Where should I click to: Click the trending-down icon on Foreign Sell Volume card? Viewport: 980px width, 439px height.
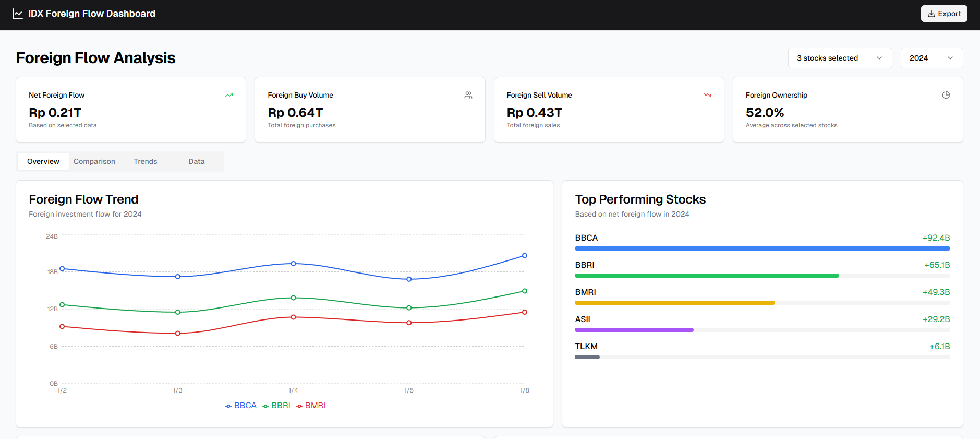pyautogui.click(x=707, y=95)
